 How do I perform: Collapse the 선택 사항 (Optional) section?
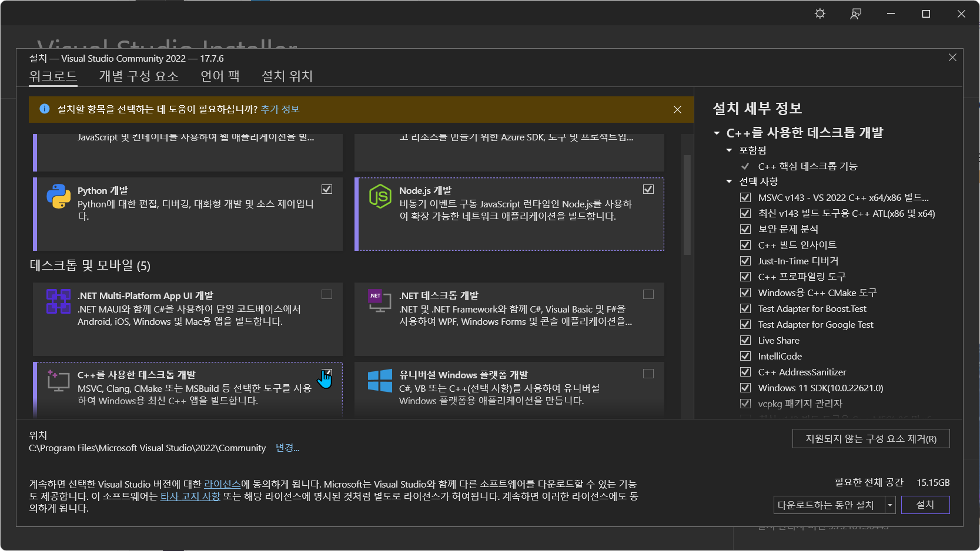(x=729, y=182)
